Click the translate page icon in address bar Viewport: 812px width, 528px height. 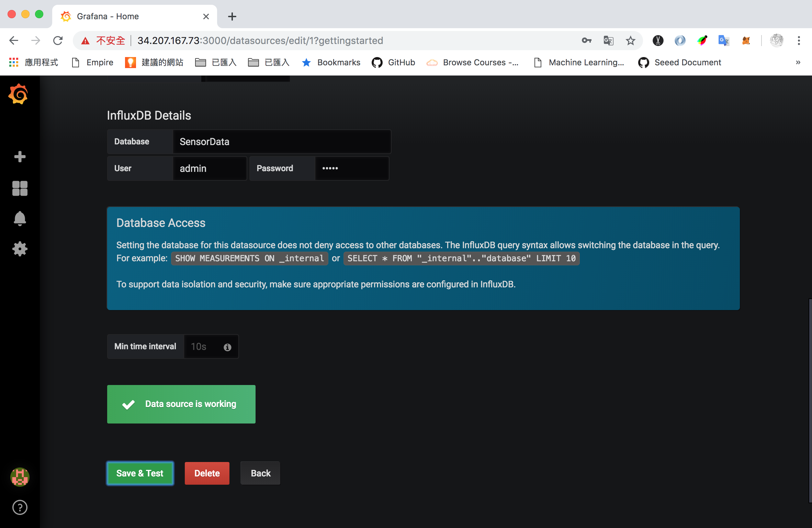(x=609, y=41)
